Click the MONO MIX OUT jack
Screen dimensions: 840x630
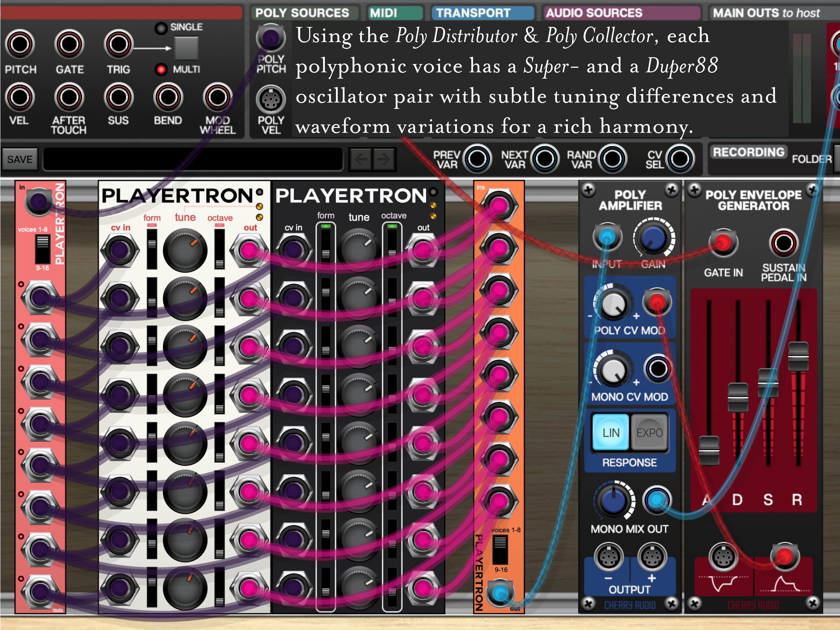tap(657, 500)
